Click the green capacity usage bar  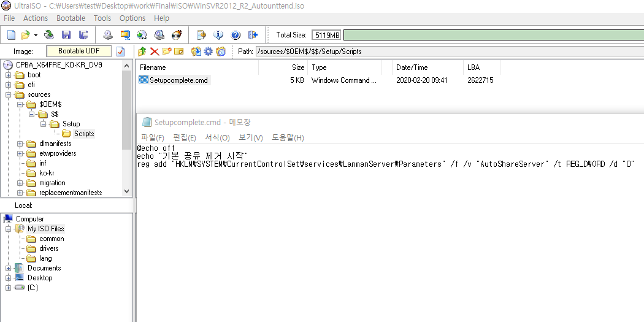[494, 35]
